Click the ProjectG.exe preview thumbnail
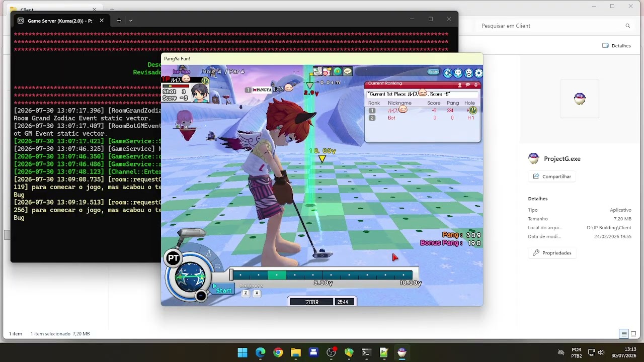 580,99
